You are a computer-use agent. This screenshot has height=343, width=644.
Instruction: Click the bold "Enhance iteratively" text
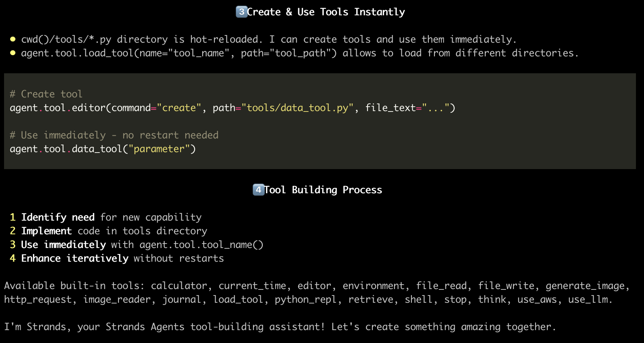(75, 258)
